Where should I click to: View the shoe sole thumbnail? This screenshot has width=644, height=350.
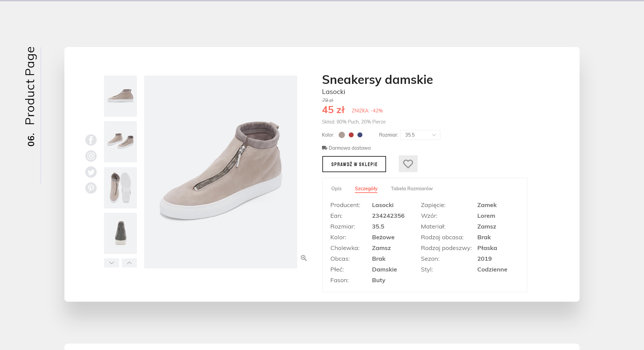[120, 188]
